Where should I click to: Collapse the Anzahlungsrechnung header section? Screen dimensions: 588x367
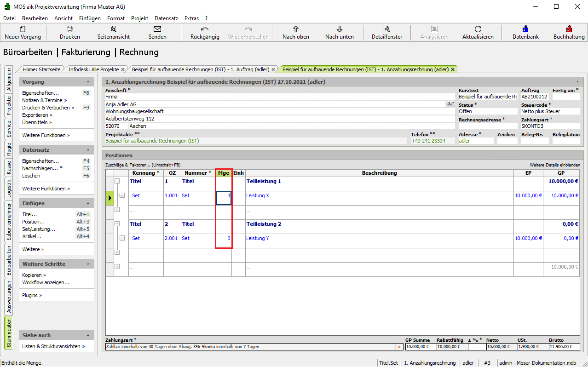[577, 82]
